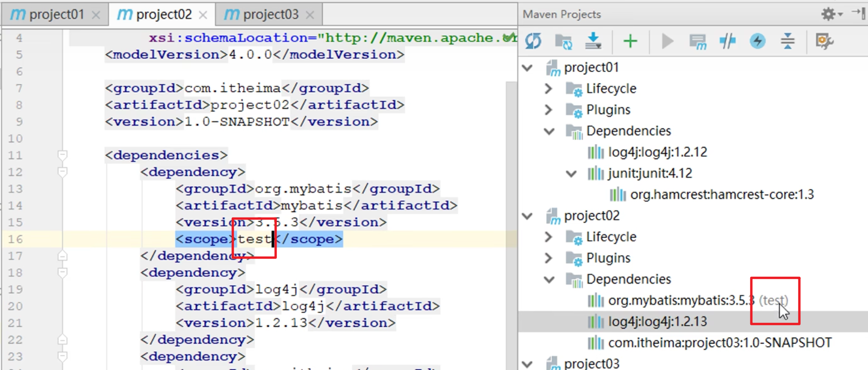Open Maven settings wrench icon
Screen dimensions: 868x370
824,41
